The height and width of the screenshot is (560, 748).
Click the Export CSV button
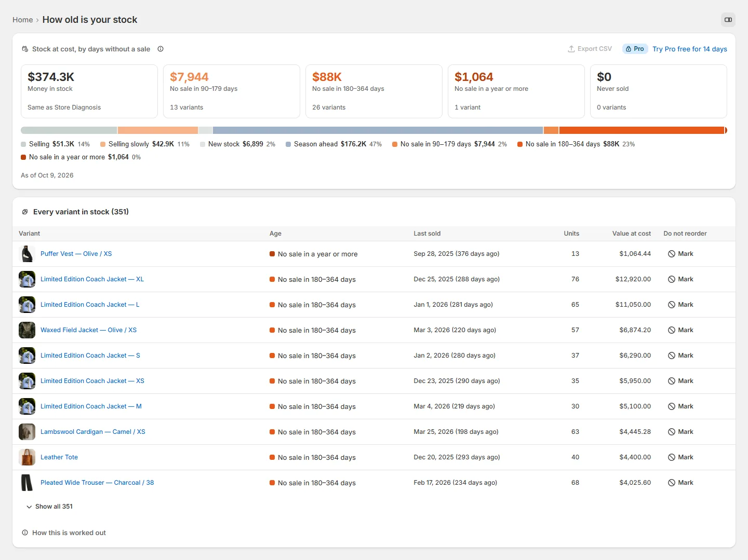pyautogui.click(x=590, y=49)
